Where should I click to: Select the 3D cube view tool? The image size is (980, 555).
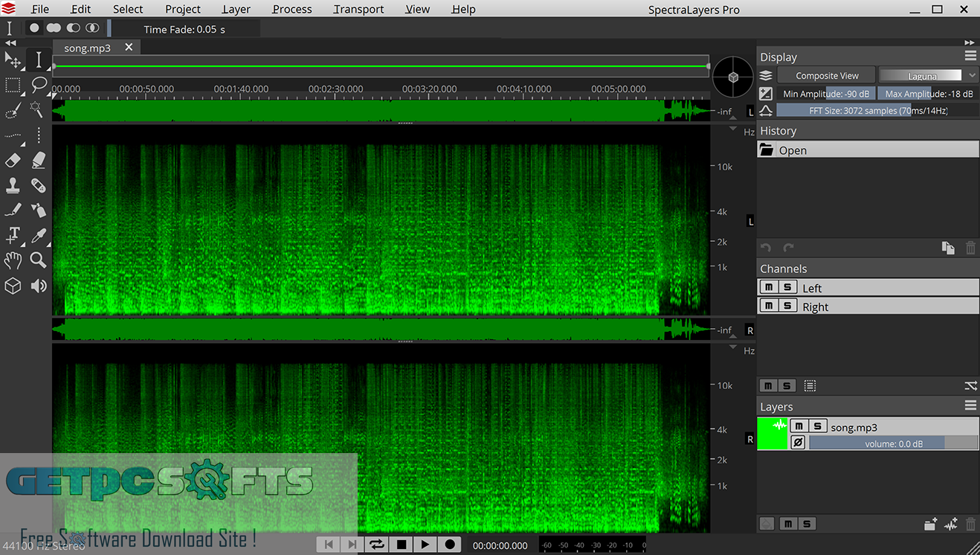click(13, 286)
